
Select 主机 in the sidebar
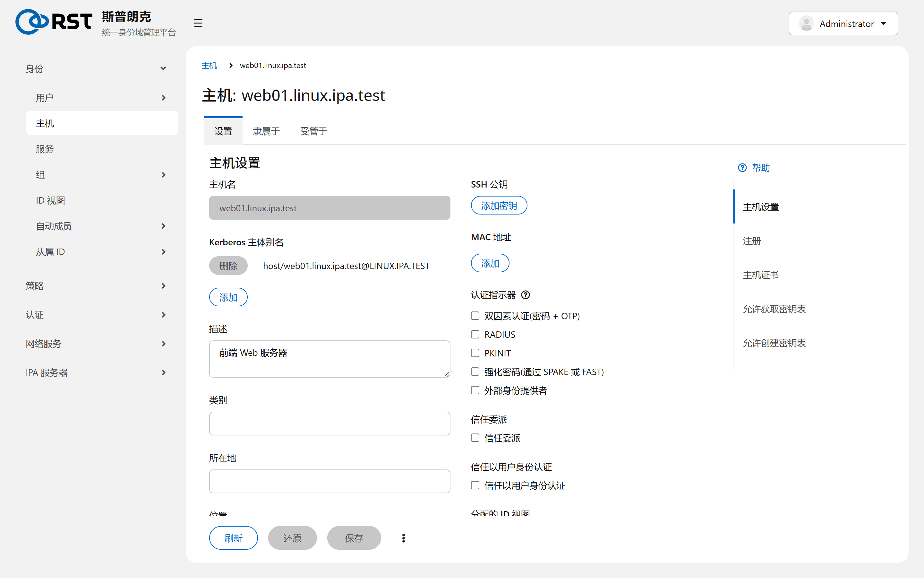[x=102, y=124]
